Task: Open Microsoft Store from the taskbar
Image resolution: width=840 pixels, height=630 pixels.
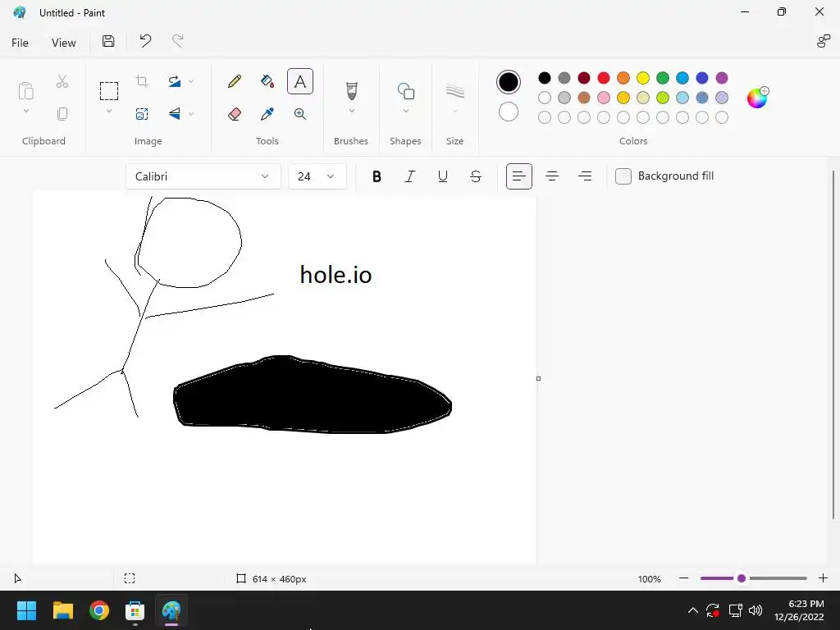Action: click(x=135, y=610)
